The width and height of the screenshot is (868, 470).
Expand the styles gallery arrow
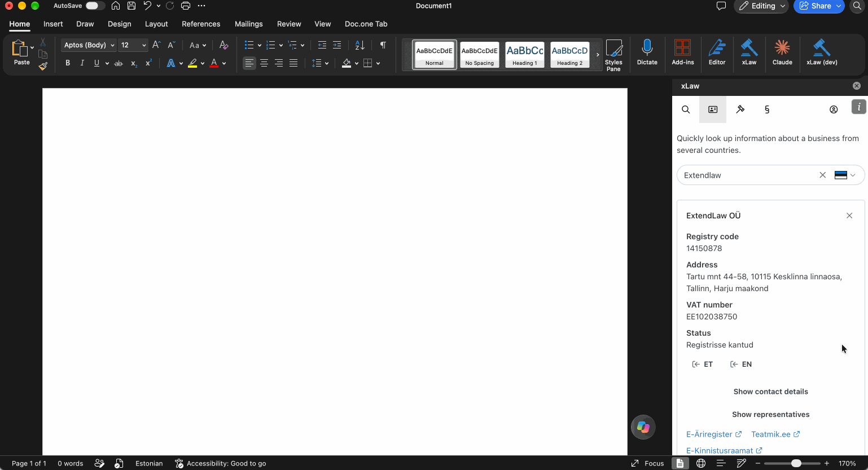[598, 55]
